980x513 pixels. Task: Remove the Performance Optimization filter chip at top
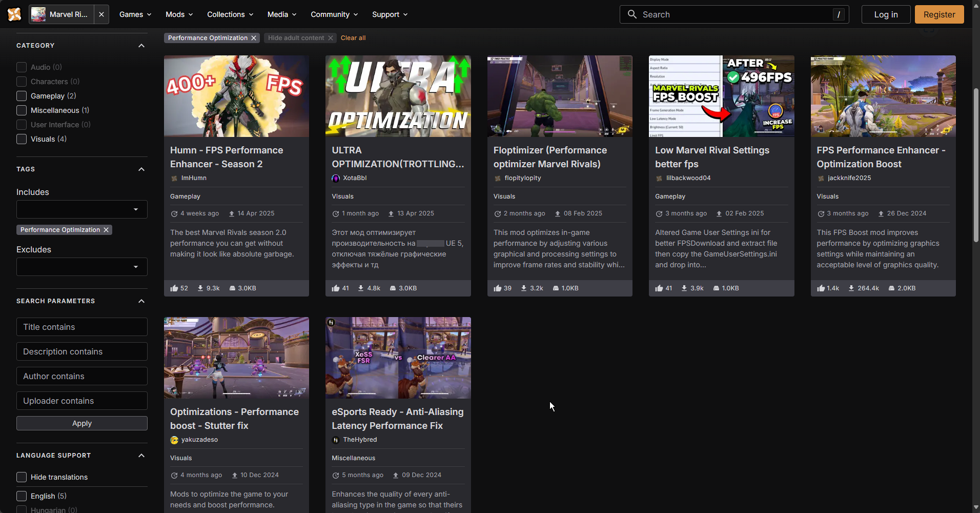pos(254,38)
